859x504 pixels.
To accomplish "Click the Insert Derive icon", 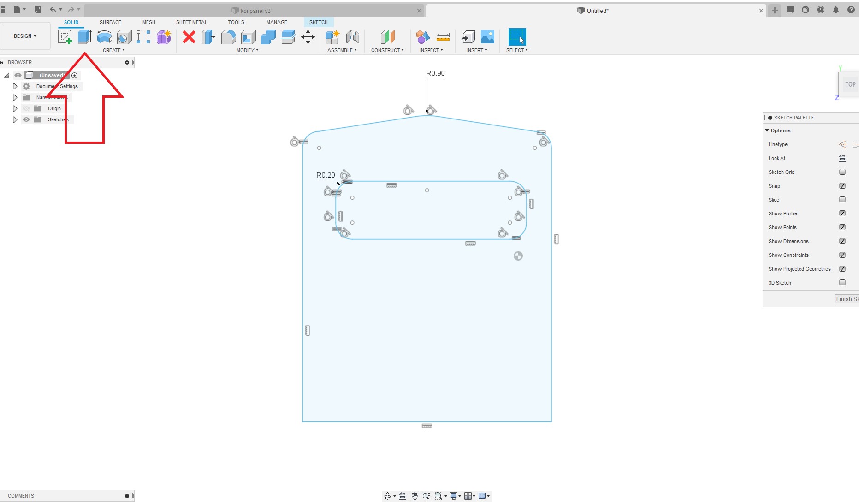I will [x=468, y=37].
